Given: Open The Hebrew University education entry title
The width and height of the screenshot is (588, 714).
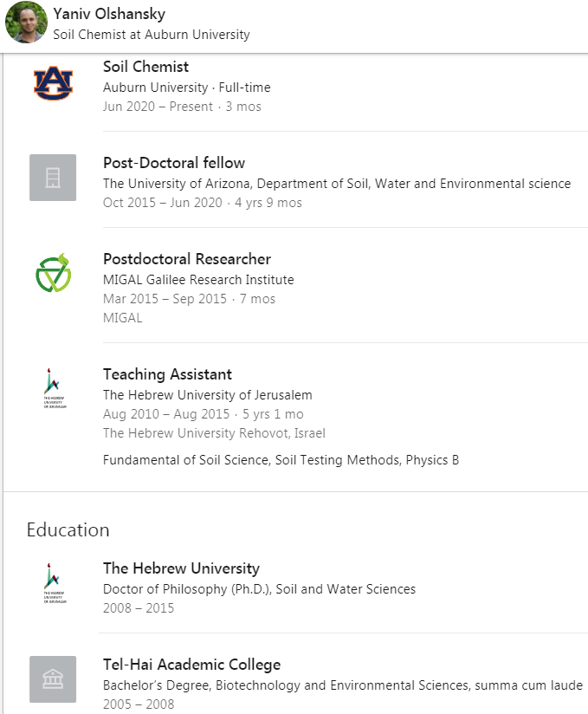Looking at the screenshot, I should coord(181,568).
